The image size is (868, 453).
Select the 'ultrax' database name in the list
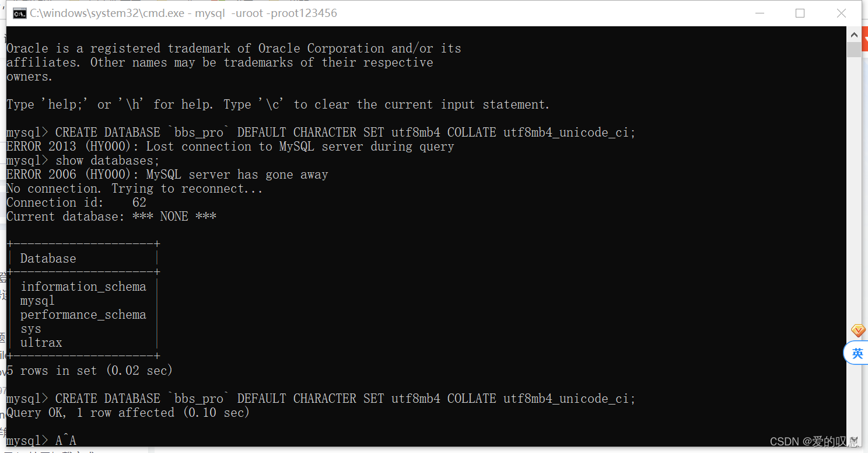[41, 343]
